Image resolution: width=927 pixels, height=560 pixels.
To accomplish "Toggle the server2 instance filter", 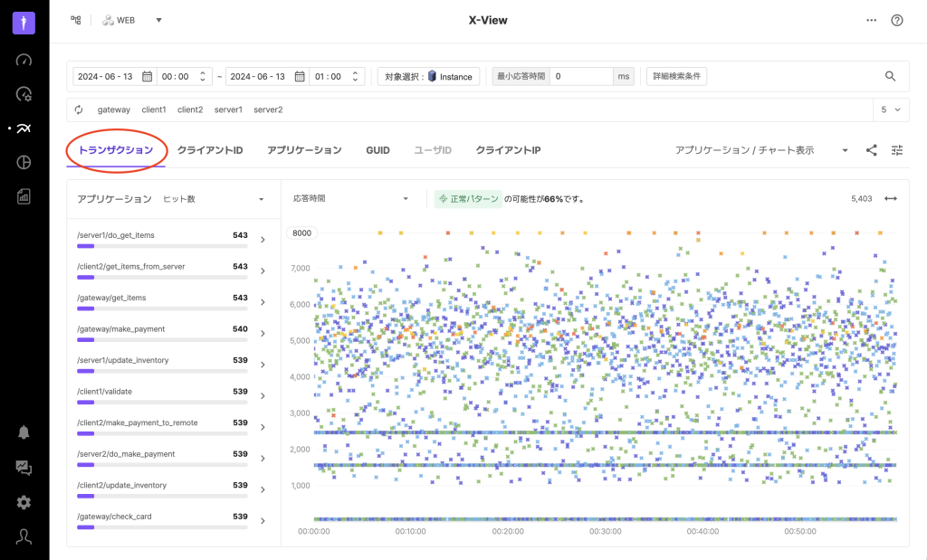I will click(x=268, y=109).
